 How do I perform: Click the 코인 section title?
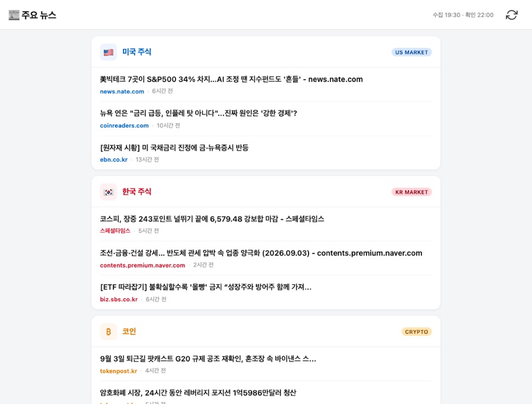coord(129,331)
